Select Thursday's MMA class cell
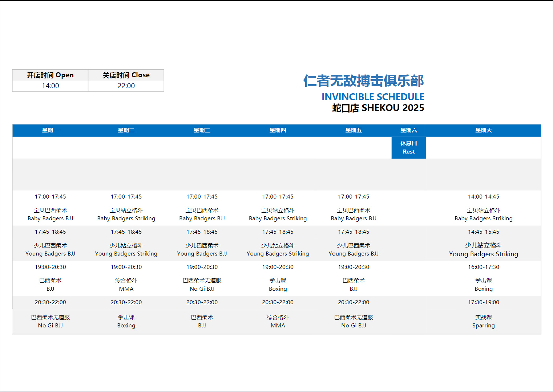 tap(278, 322)
